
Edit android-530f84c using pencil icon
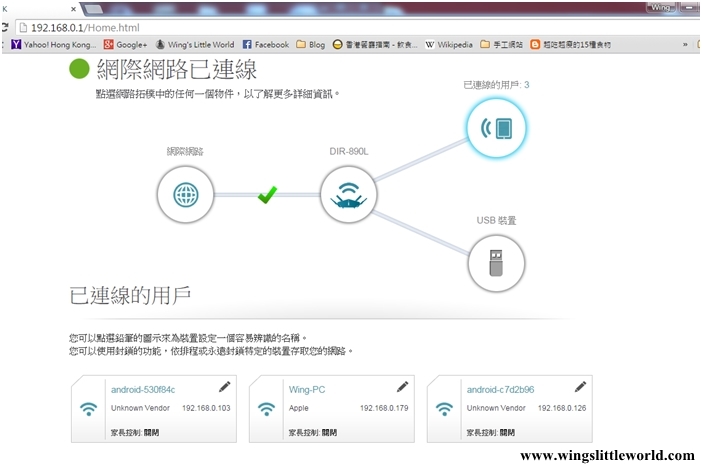pyautogui.click(x=224, y=386)
